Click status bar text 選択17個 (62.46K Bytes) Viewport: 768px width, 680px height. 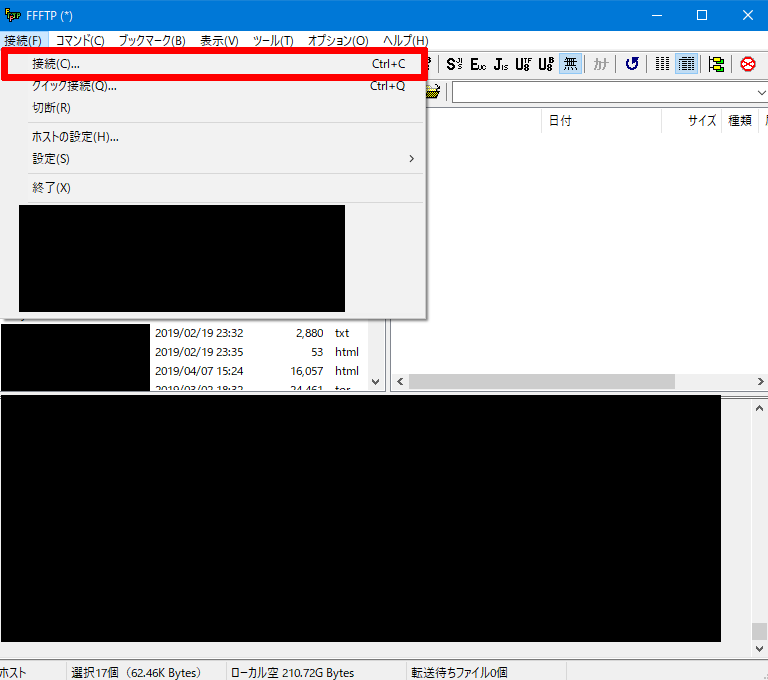tap(136, 673)
